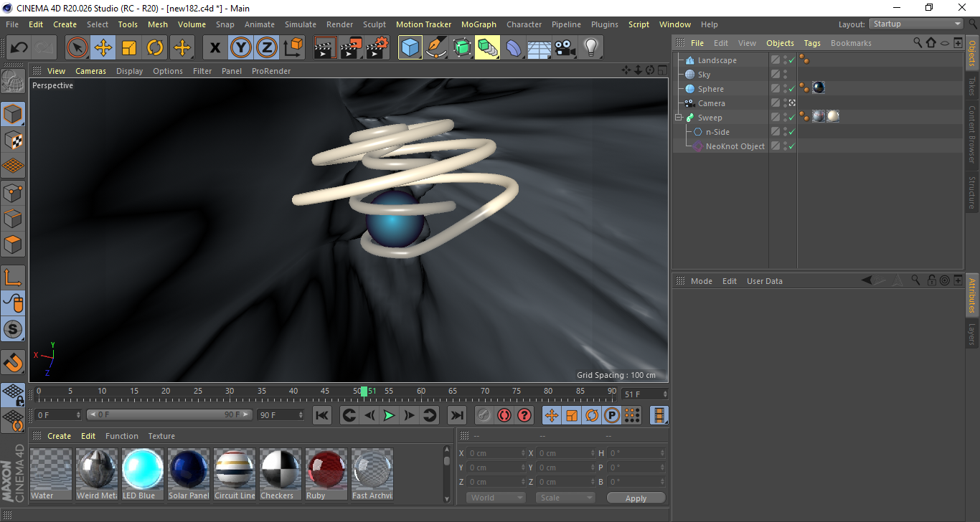Toggle Y axis lock

(241, 48)
